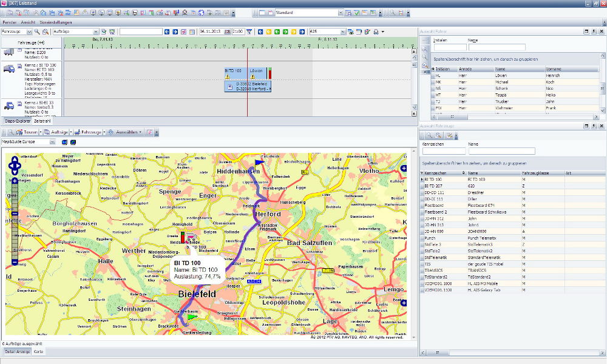
Task: Zoom in using the map plus button
Action: (x=15, y=181)
